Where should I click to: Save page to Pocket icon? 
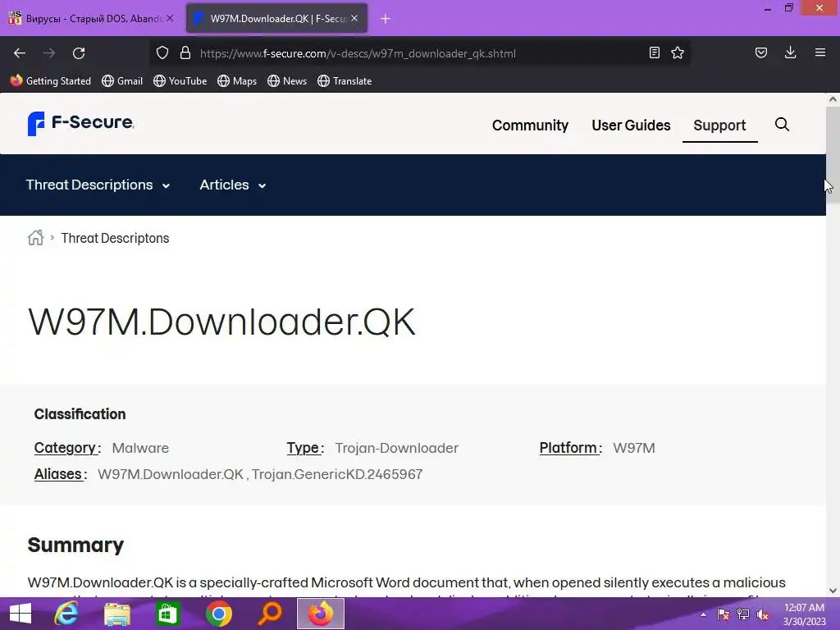[x=761, y=53]
